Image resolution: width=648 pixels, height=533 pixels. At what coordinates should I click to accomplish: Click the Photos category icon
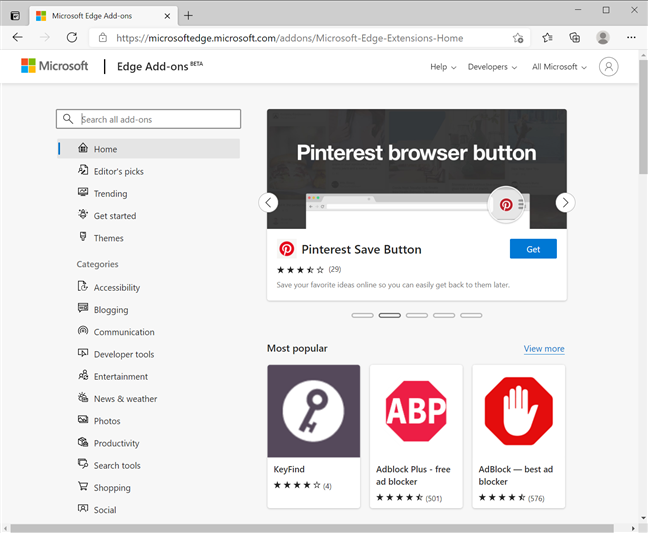(83, 420)
